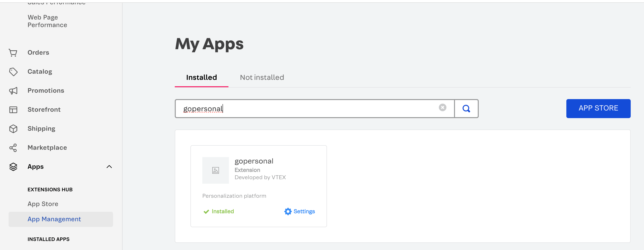Click the Extension type label
Viewport: 644px width, 250px height.
point(247,170)
